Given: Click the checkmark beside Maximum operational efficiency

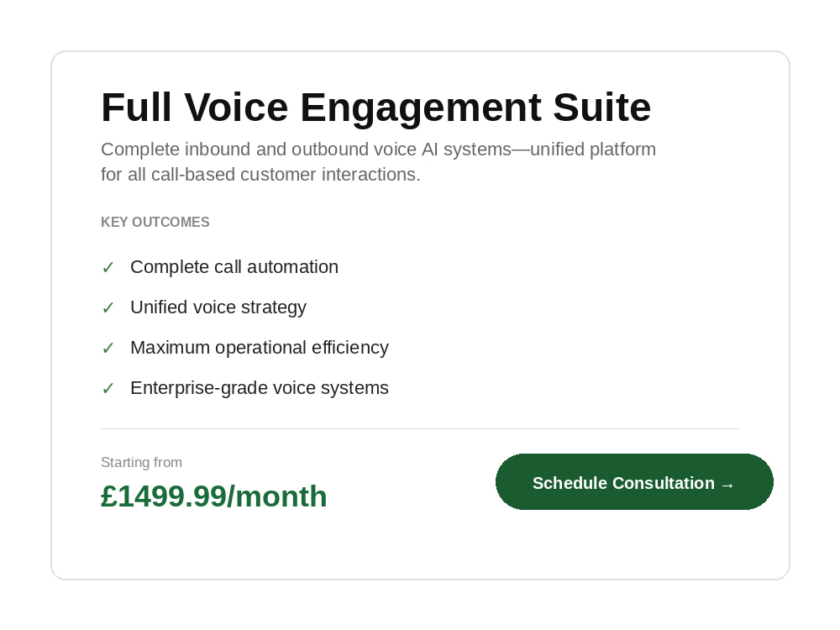Looking at the screenshot, I should [x=108, y=348].
